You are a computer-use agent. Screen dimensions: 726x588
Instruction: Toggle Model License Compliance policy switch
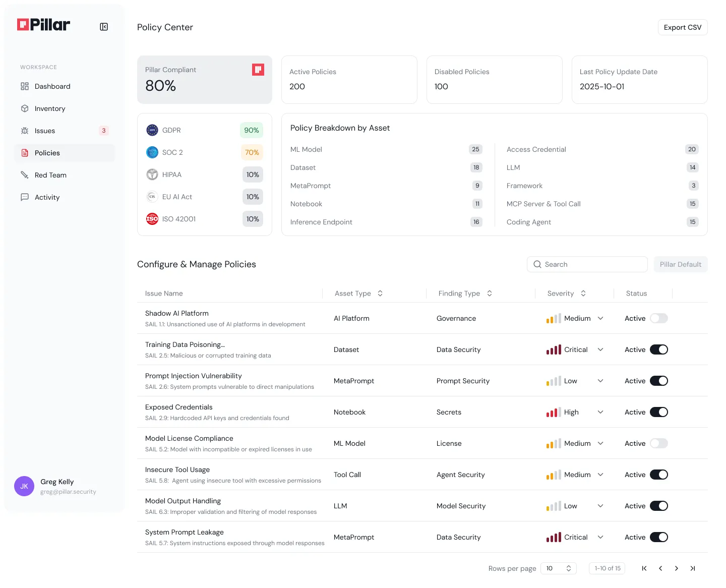(x=659, y=443)
